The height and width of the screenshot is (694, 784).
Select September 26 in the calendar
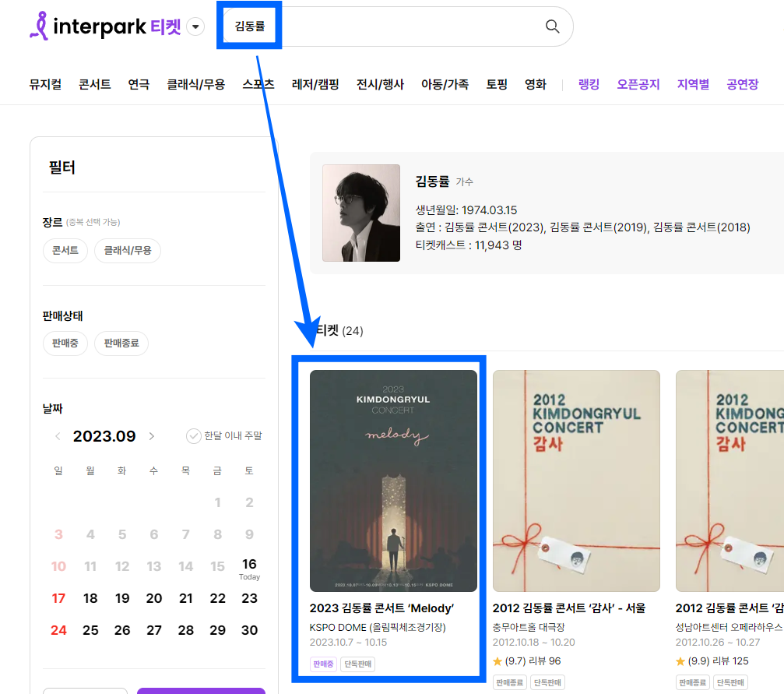coord(122,630)
